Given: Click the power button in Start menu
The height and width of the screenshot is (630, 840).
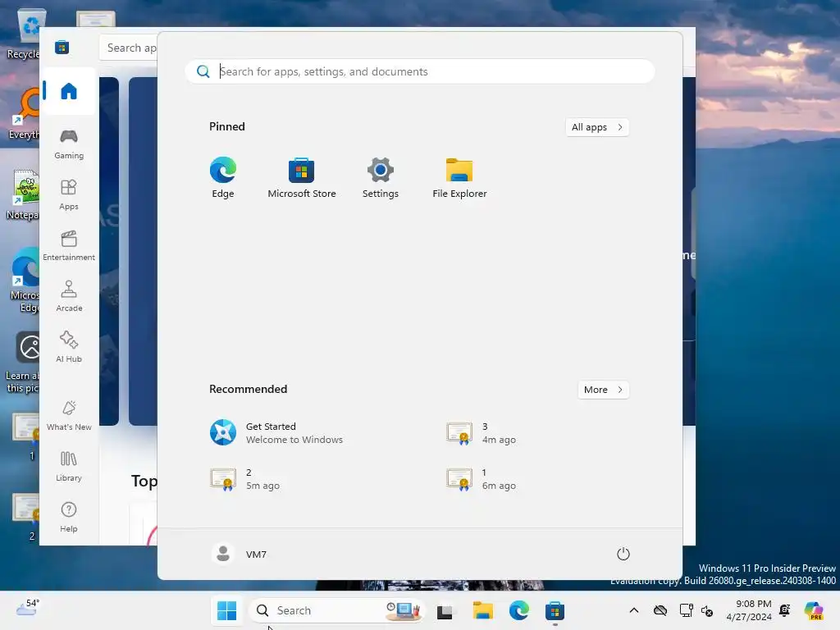Looking at the screenshot, I should click(x=623, y=554).
